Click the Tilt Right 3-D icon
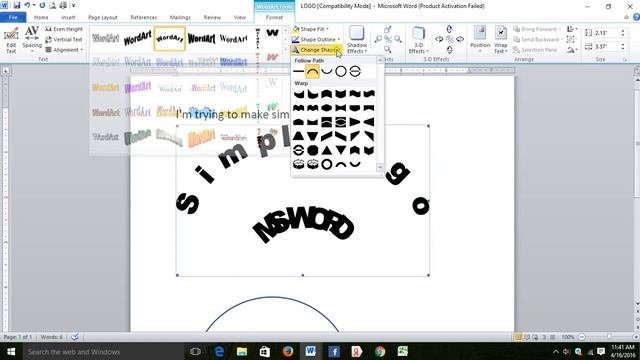The image size is (640, 360). coord(460,40)
